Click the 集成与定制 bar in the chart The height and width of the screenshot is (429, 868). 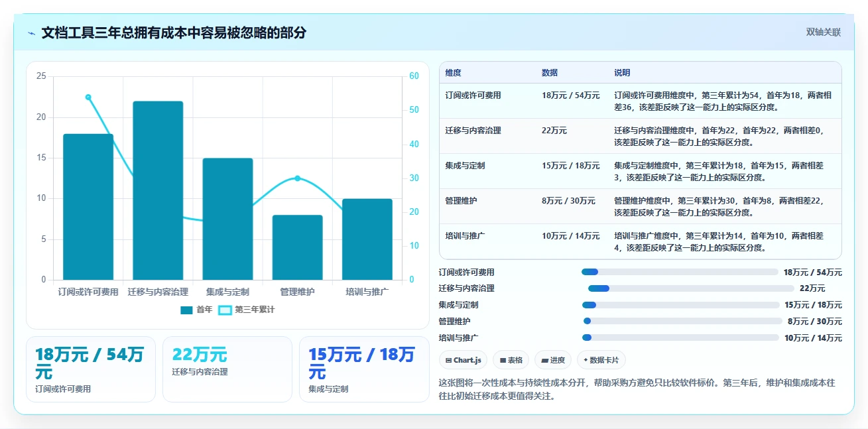coord(227,219)
